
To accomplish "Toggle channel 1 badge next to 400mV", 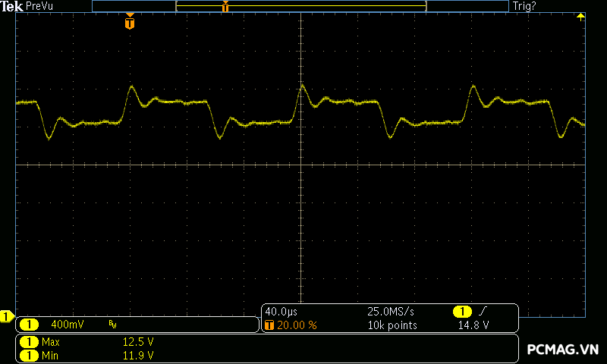I will click(x=29, y=325).
